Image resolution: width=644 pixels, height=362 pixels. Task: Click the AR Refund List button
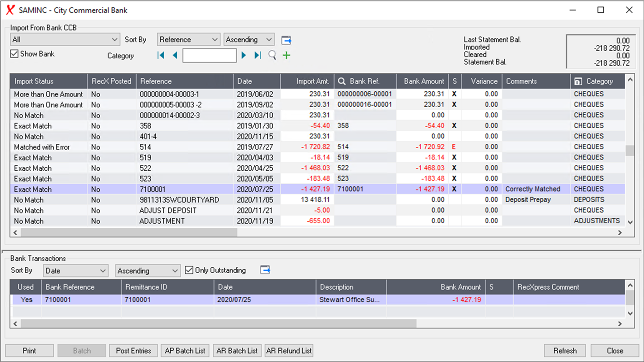click(x=288, y=351)
